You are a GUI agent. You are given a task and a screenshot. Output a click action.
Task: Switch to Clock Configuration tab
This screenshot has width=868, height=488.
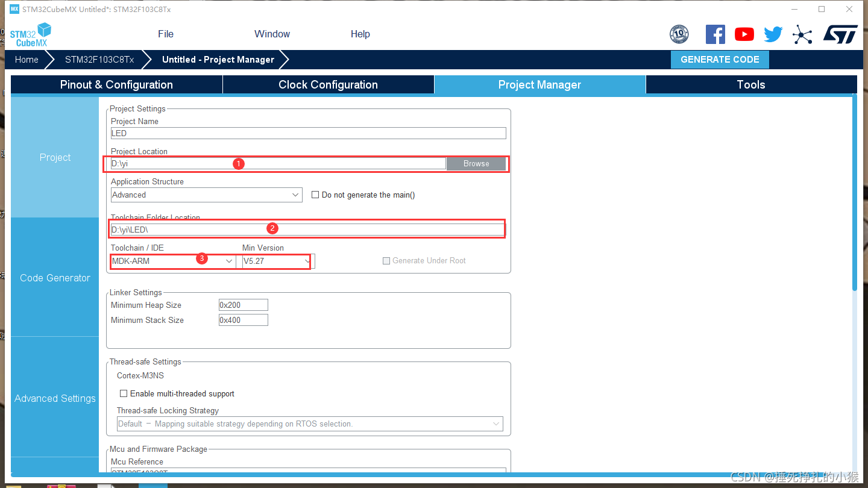[329, 85]
